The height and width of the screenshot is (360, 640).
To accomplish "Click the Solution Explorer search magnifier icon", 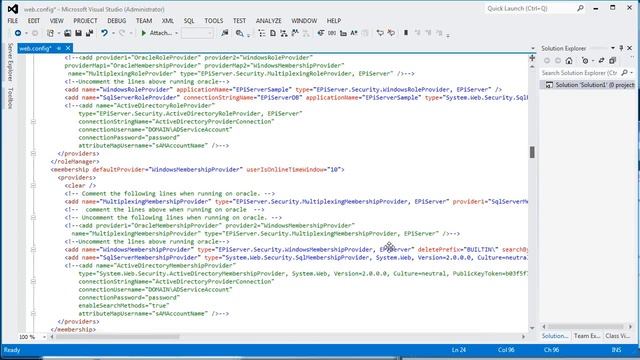I will pos(624,73).
